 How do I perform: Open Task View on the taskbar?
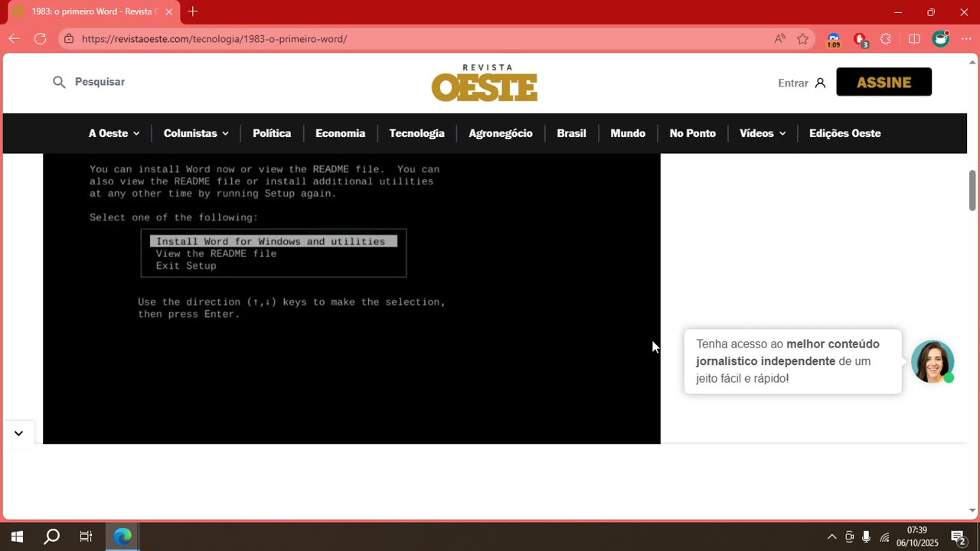(86, 536)
